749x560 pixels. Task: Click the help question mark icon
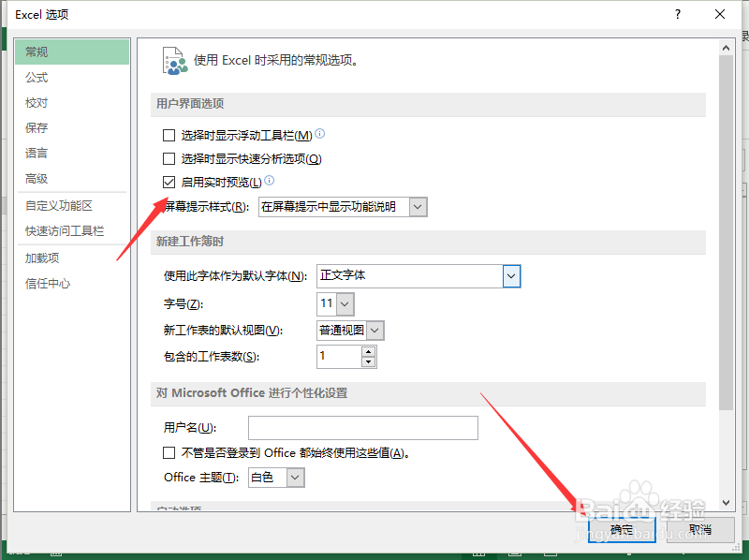[x=678, y=14]
